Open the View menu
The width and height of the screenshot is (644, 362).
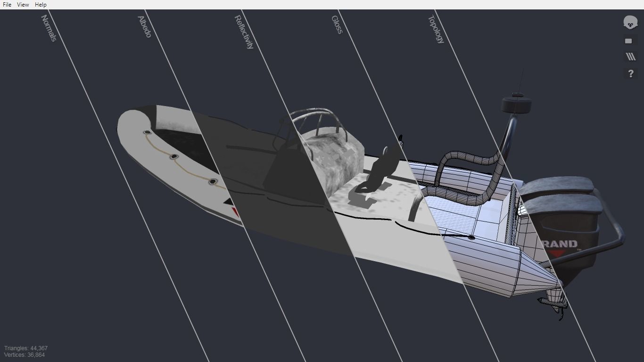23,4
